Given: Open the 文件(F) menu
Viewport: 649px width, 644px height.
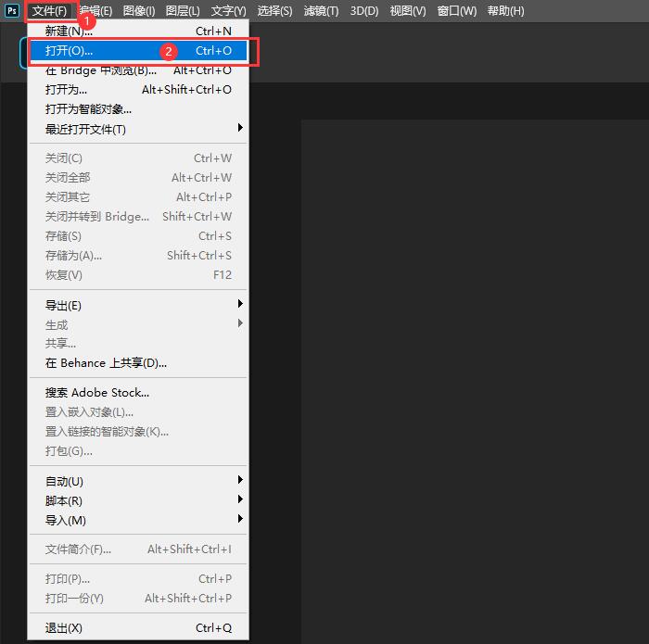Looking at the screenshot, I should (x=50, y=11).
